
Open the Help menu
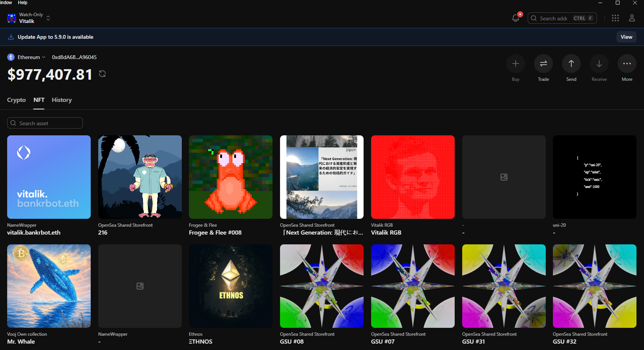point(23,3)
